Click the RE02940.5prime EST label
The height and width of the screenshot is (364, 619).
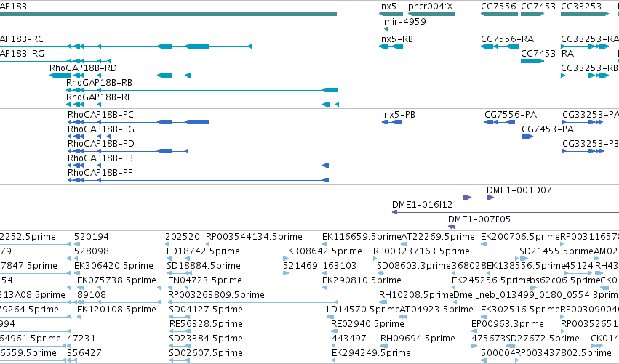(x=367, y=325)
